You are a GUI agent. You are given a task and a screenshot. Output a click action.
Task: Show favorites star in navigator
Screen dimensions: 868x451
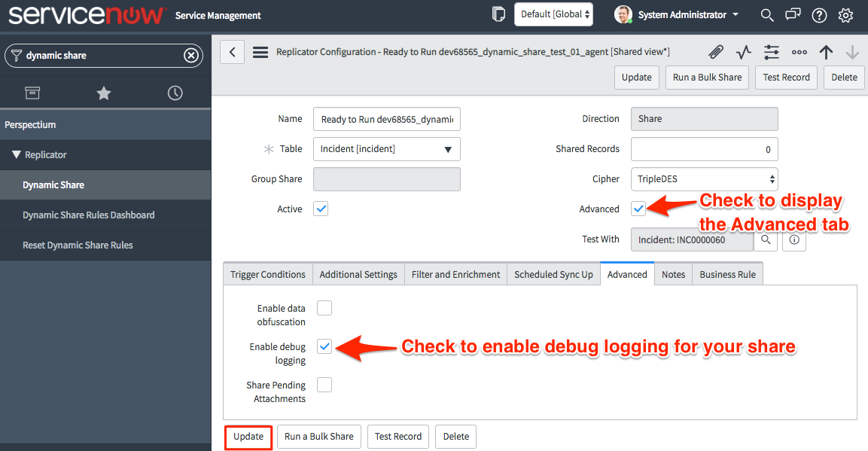tap(104, 93)
